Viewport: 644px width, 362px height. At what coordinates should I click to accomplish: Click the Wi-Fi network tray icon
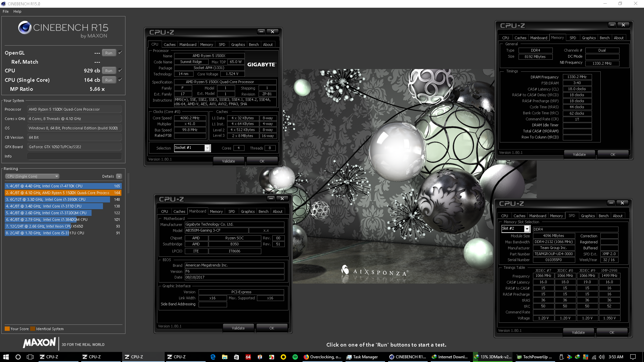pos(594,357)
